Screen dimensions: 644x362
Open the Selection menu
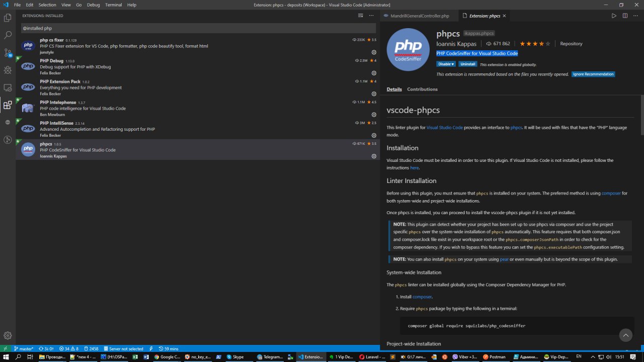click(x=47, y=5)
